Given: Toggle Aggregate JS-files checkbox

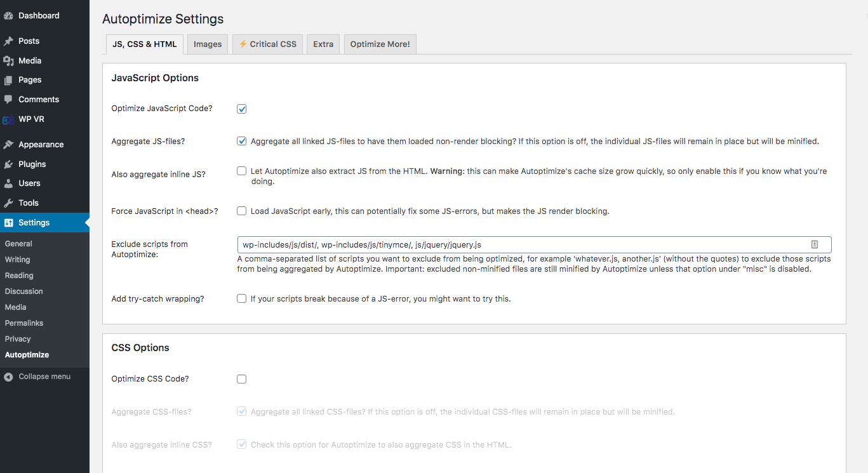Looking at the screenshot, I should pyautogui.click(x=242, y=142).
